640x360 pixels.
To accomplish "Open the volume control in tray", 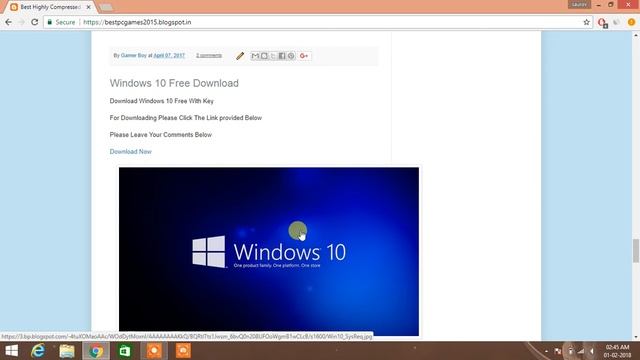I will 592,351.
